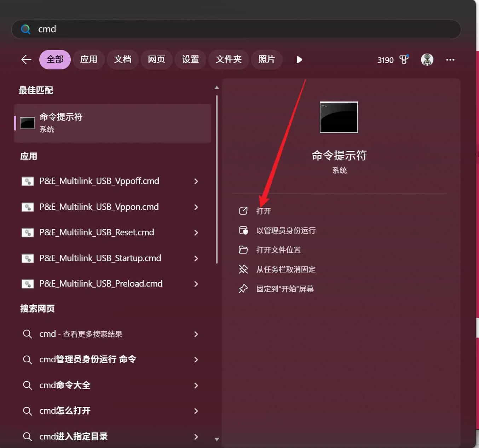479x448 pixels.
Task: Expand P&E_Multilink_USB_Vppoff.cmd chevron
Action: click(x=196, y=181)
